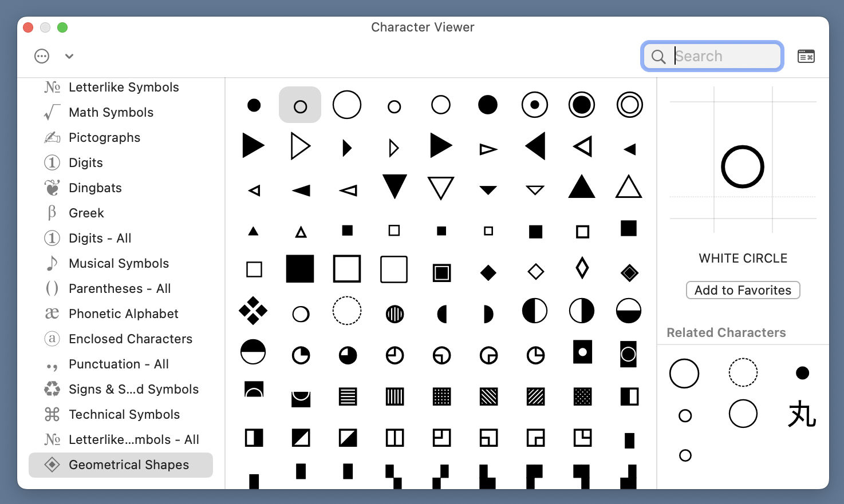Viewport: 844px width, 504px height.
Task: Select the dotted circle character in the grid
Action: tap(347, 311)
